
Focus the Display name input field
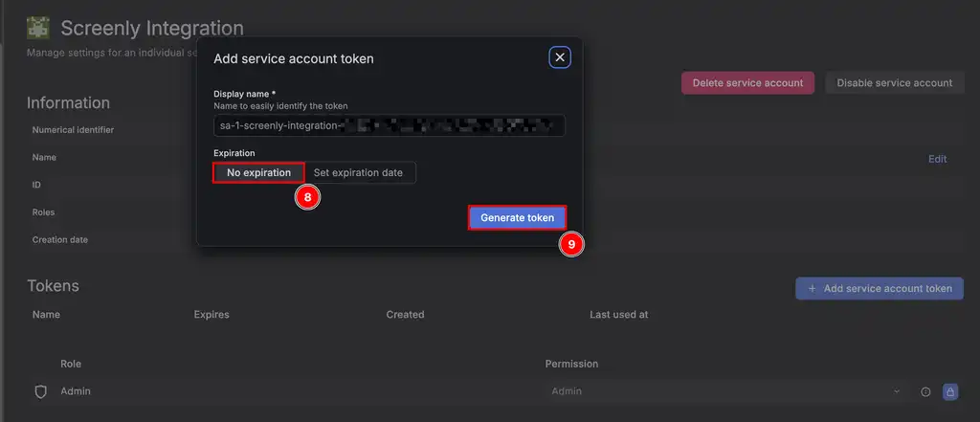[x=390, y=125]
